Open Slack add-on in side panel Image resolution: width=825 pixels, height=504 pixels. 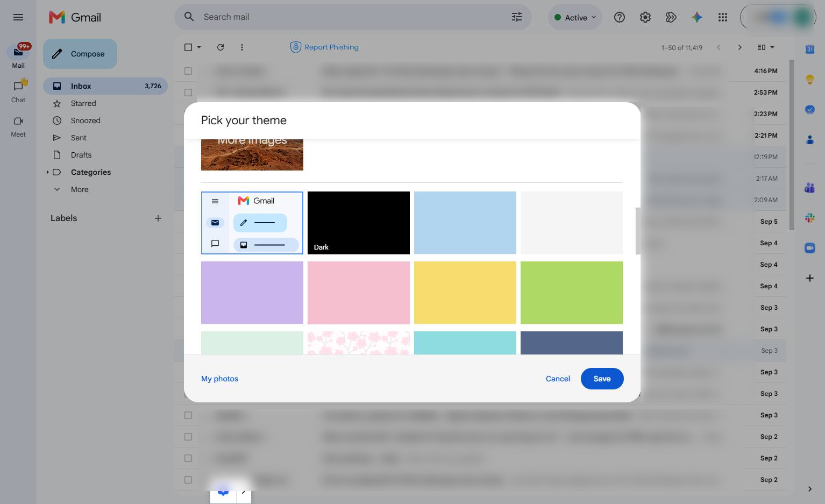(x=810, y=218)
